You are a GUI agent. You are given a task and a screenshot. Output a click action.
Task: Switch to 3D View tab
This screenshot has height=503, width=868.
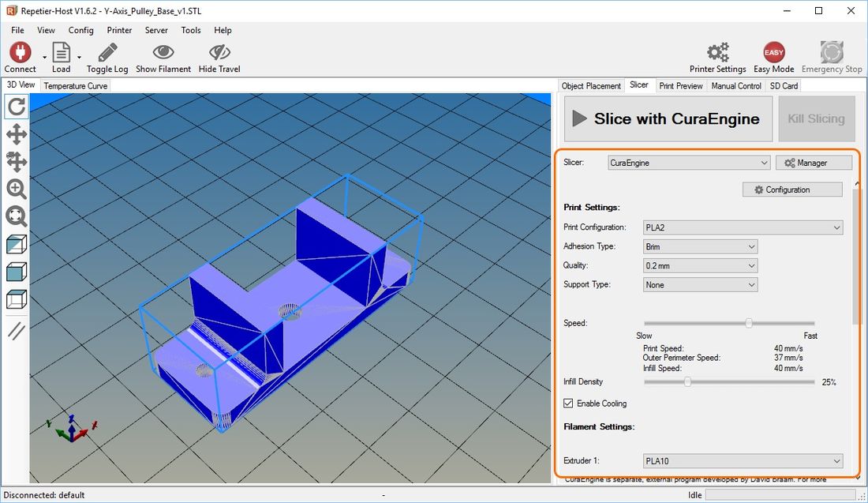coord(21,84)
